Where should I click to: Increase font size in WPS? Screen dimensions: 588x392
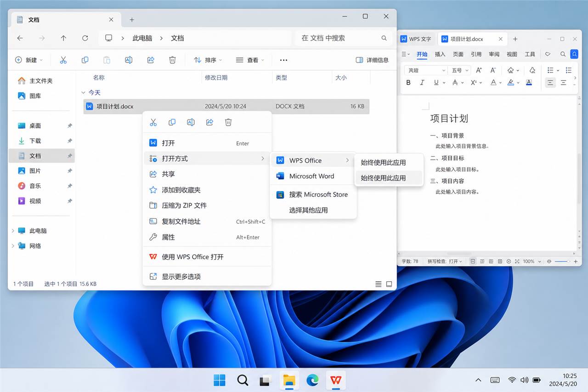point(479,70)
